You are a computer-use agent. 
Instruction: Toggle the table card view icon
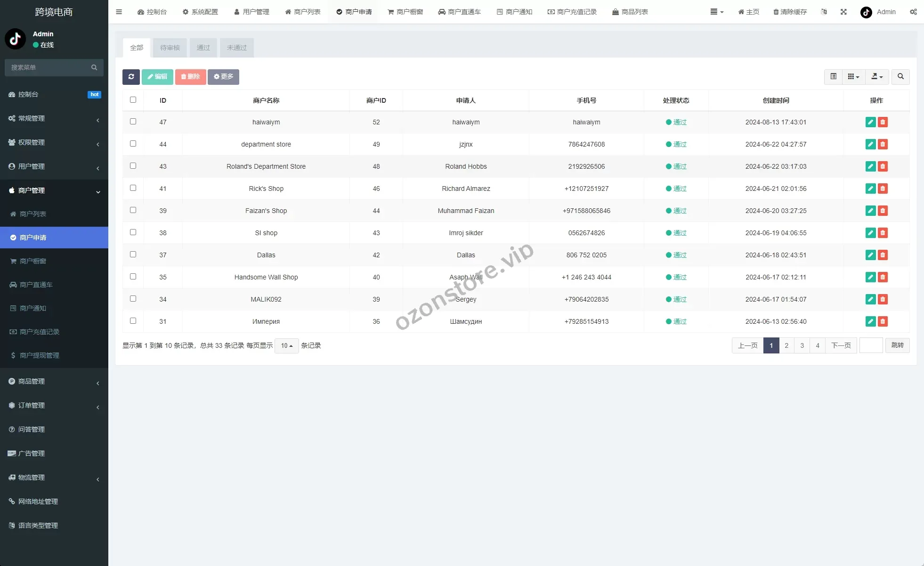point(833,77)
